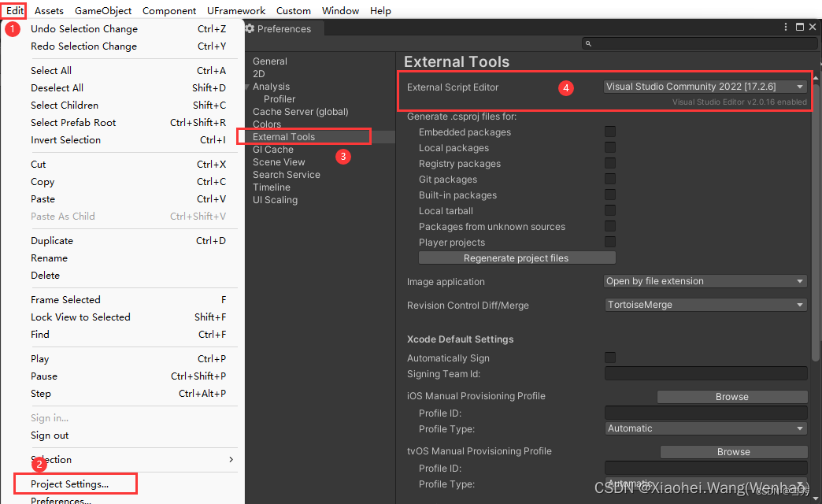822x504 pixels.
Task: Enable Git packages checkbox
Action: [x=610, y=179]
